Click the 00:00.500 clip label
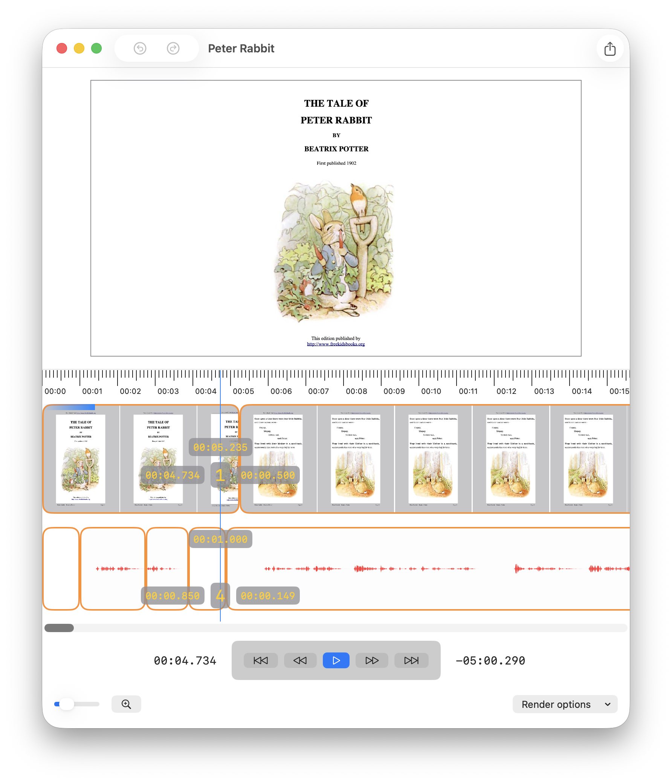Screen dimensions: 672x784 click(x=268, y=475)
